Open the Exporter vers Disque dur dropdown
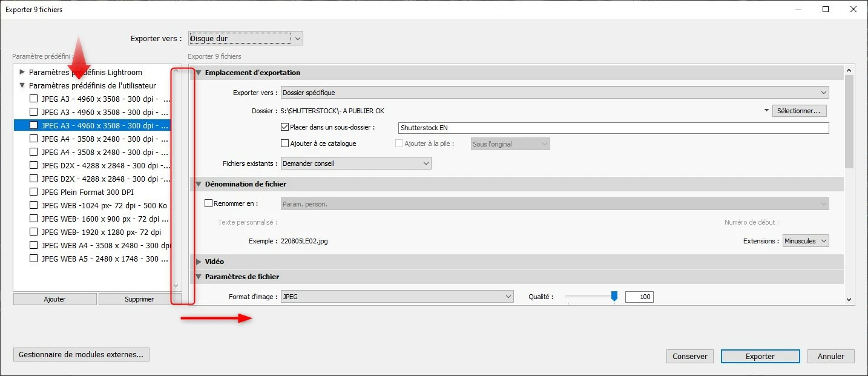The width and height of the screenshot is (868, 376). click(246, 39)
